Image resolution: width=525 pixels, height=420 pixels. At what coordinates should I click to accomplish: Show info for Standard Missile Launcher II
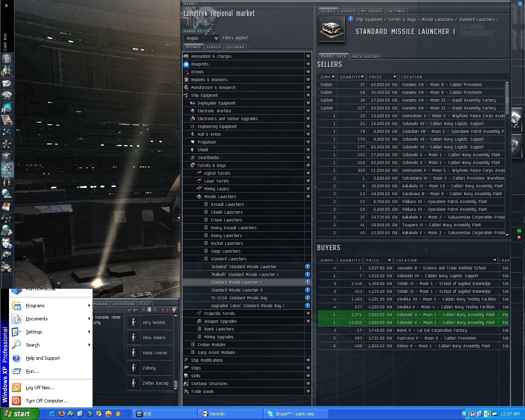tap(308, 290)
